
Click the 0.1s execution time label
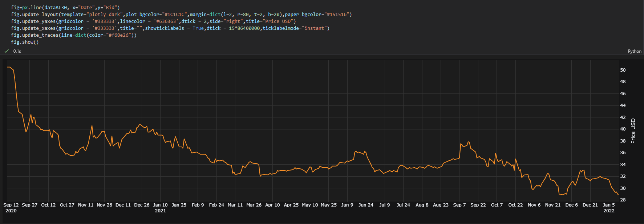tap(17, 51)
